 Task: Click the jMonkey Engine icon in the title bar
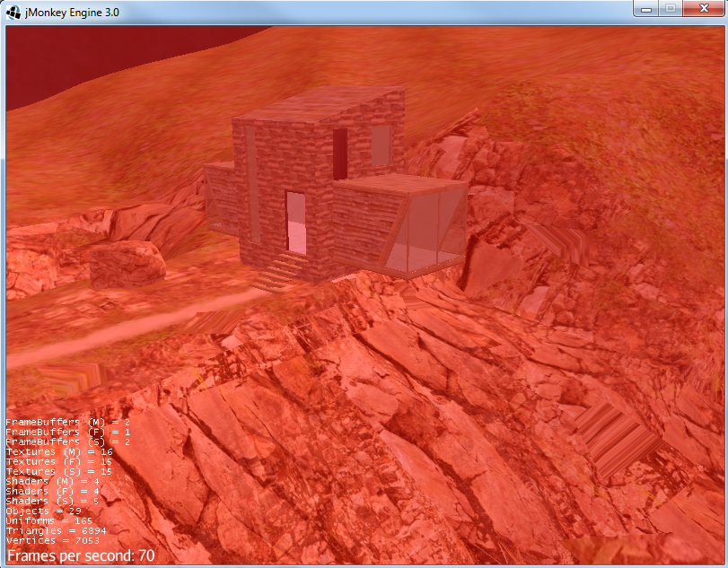[x=12, y=12]
